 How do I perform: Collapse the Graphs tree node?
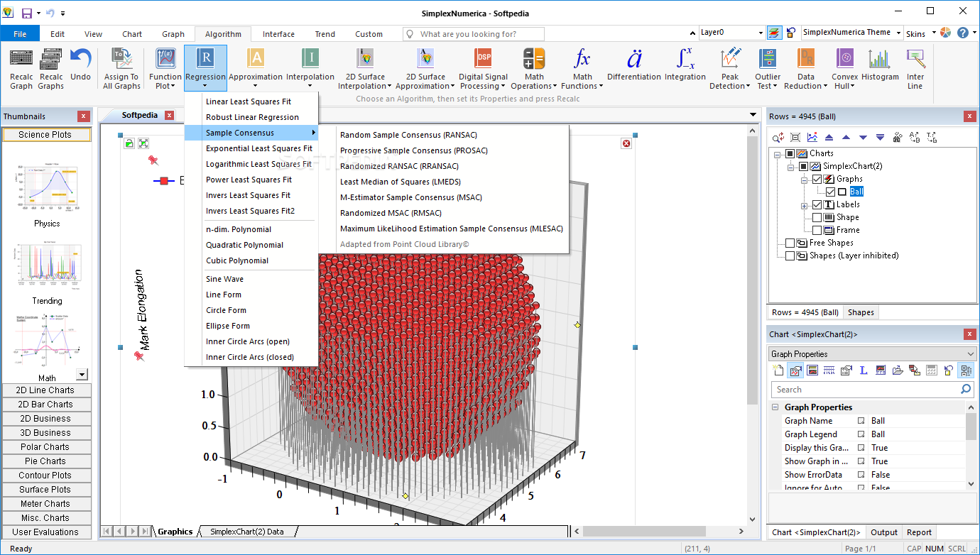click(x=805, y=180)
